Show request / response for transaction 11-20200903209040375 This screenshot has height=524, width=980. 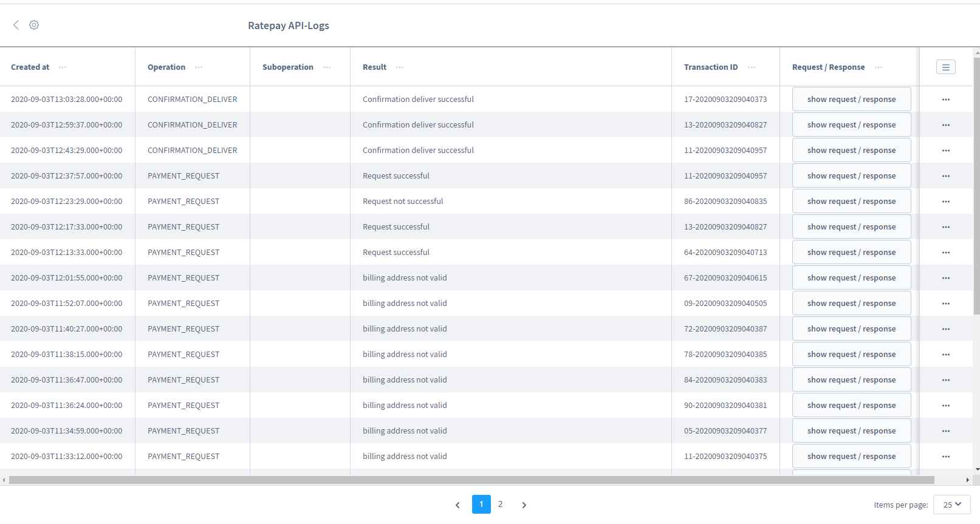(x=852, y=456)
